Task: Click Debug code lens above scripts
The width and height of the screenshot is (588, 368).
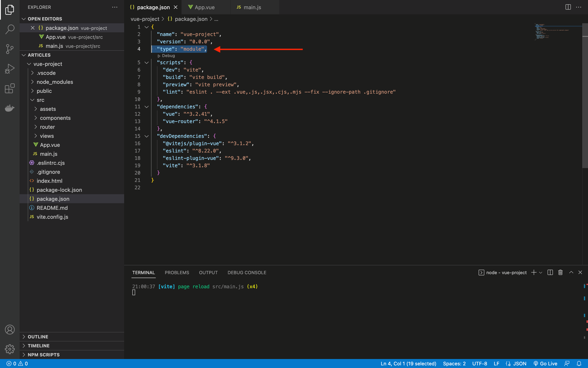Action: click(166, 56)
